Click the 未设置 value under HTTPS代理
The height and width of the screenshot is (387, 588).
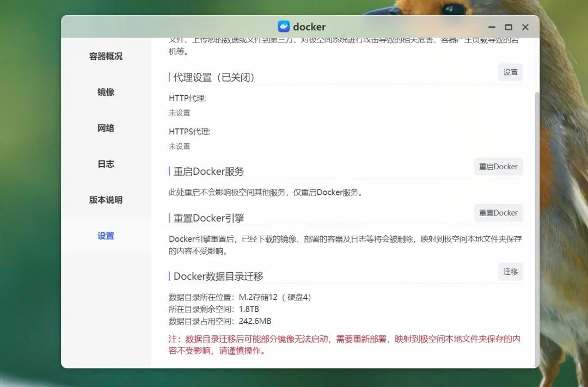click(x=179, y=146)
